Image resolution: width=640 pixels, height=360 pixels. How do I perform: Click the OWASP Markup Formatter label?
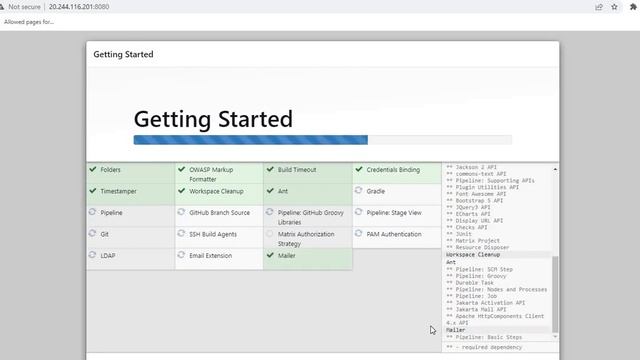[x=211, y=174]
